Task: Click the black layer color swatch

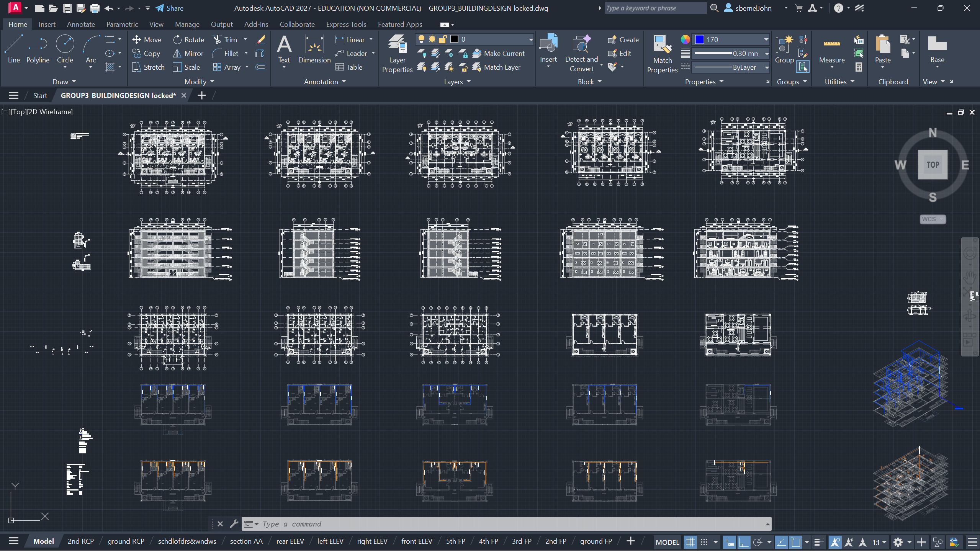Action: [454, 39]
